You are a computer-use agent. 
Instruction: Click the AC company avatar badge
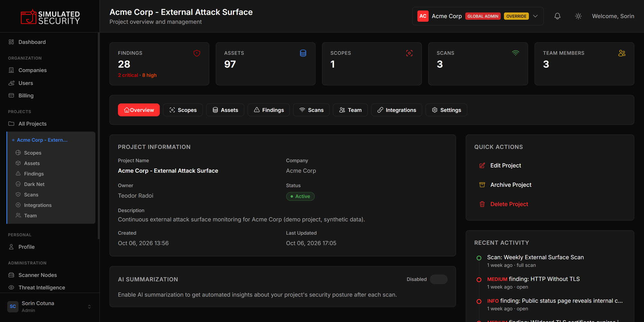423,16
